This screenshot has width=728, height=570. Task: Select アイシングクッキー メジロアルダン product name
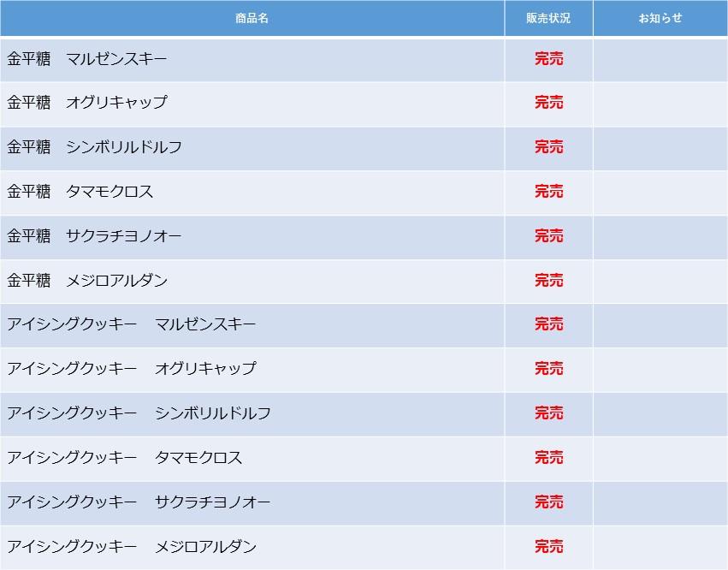[x=132, y=547]
